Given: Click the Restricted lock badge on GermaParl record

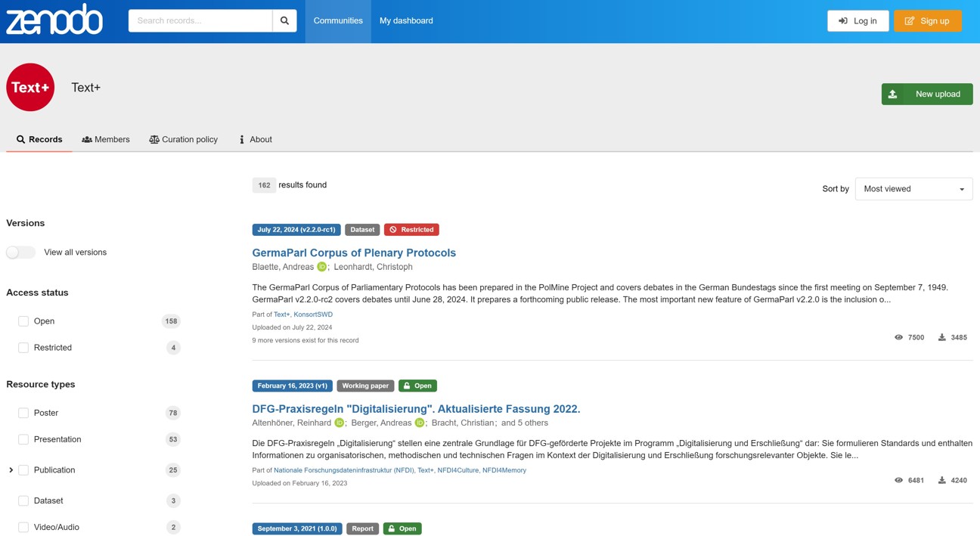Looking at the screenshot, I should coord(411,229).
